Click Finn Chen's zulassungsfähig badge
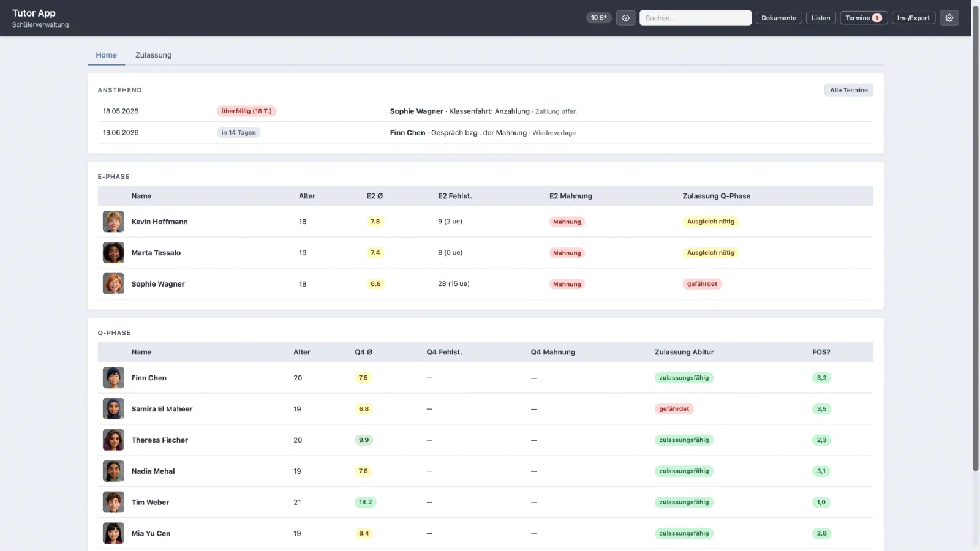 tap(684, 378)
